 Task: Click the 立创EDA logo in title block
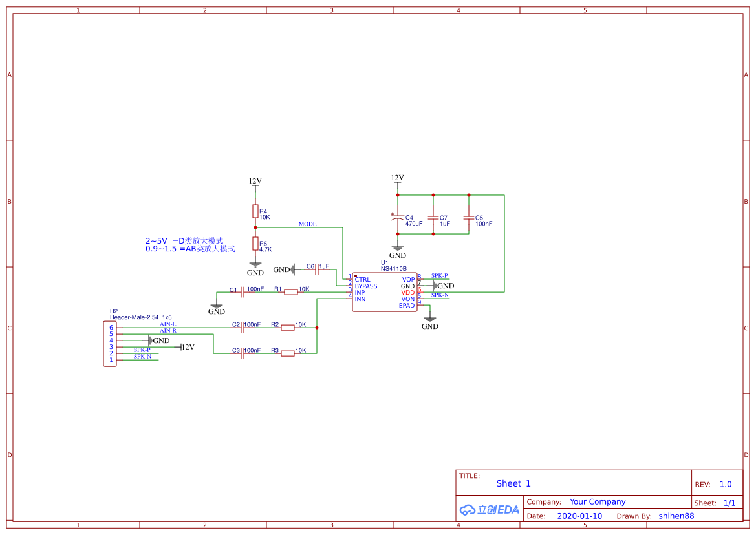coord(490,510)
